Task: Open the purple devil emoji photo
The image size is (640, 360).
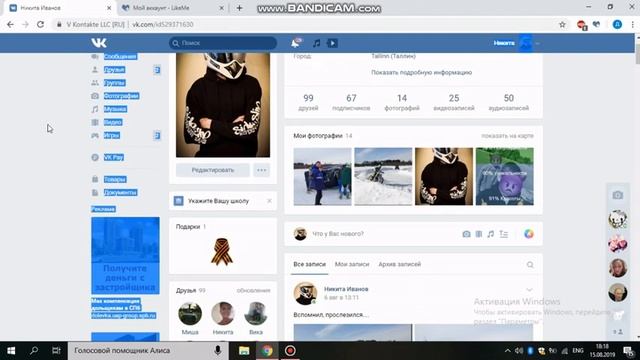Action: [504, 176]
